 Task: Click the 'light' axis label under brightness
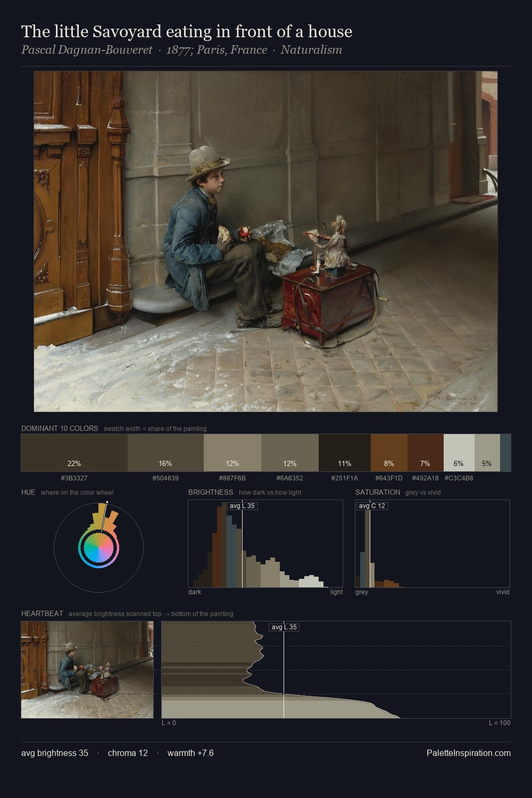tap(336, 592)
